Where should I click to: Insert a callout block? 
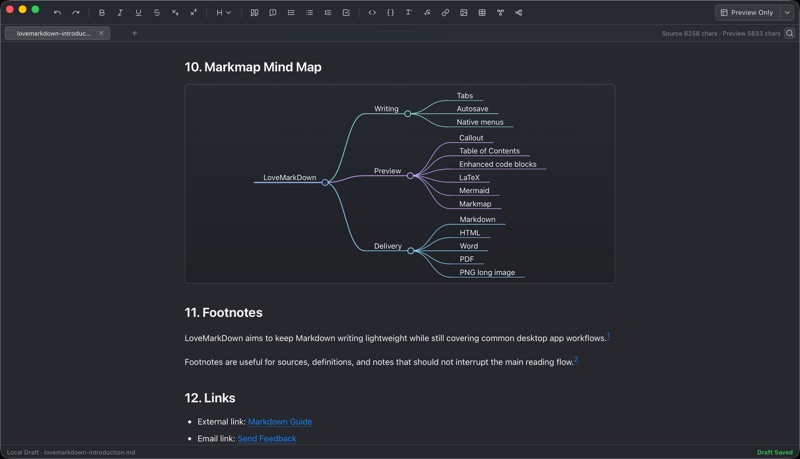[x=272, y=13]
